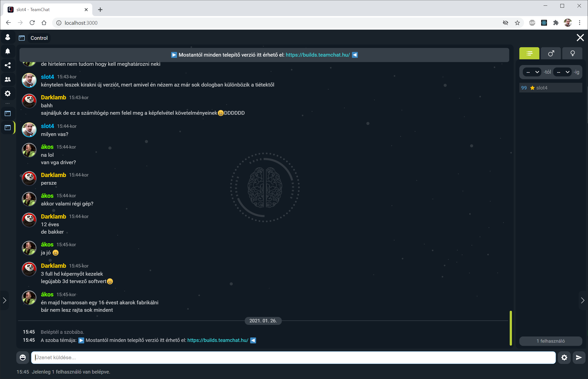Focus the 'Üzenet küldése...' message field
Screen dimensions: 588x379
tap(293, 357)
